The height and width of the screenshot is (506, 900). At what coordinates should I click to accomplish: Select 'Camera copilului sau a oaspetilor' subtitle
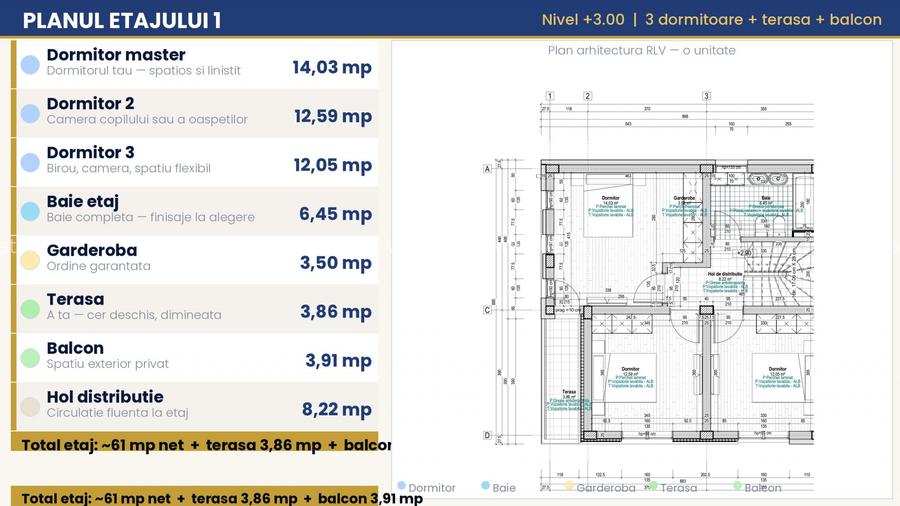[147, 119]
